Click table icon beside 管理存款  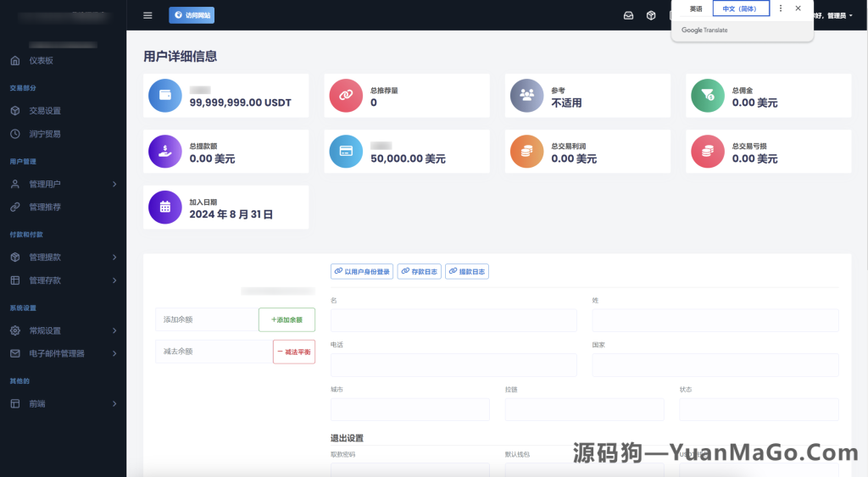(x=15, y=280)
